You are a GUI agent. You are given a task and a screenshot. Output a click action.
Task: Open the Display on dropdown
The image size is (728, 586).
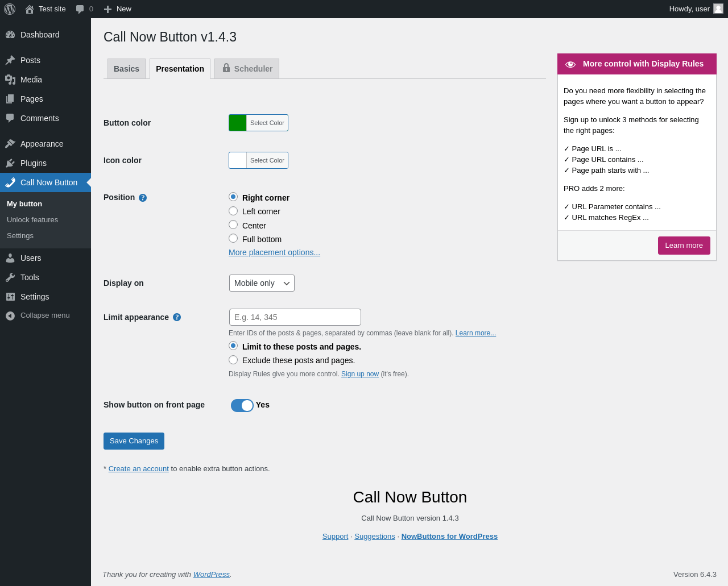[262, 283]
